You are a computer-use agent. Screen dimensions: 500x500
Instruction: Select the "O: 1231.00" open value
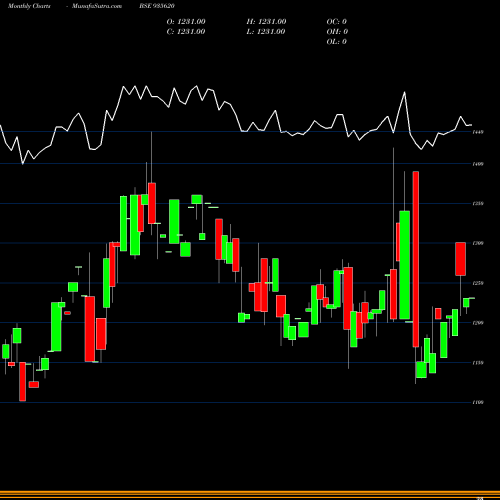186,22
